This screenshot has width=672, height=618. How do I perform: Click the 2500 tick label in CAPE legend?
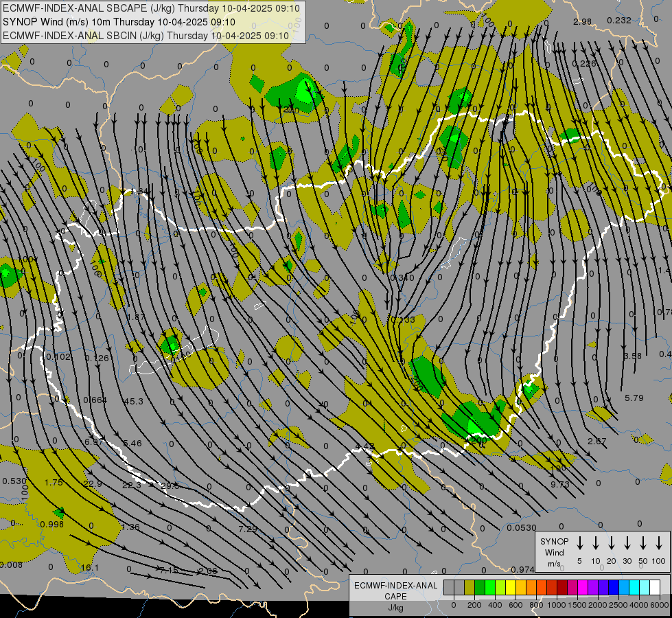[618, 605]
